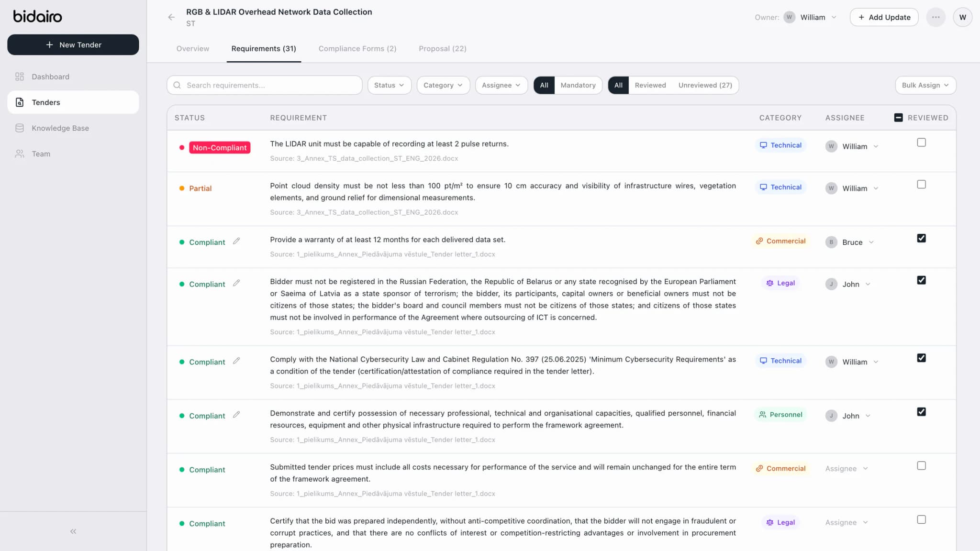The image size is (980, 551).
Task: Edit status of the warranty requirement
Action: (x=236, y=242)
